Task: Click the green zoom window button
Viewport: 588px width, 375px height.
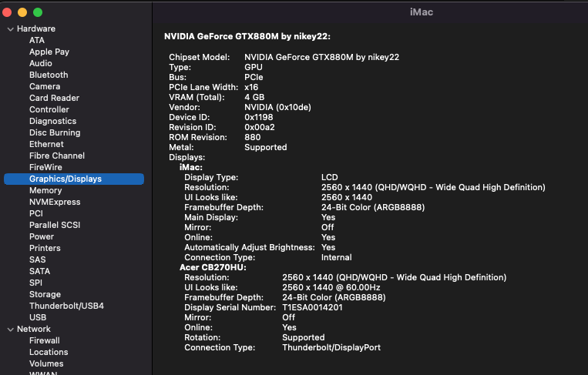Action: [x=38, y=12]
